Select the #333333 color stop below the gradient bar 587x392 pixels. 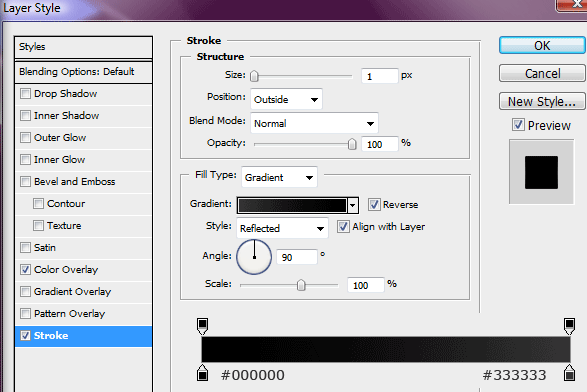point(569,373)
